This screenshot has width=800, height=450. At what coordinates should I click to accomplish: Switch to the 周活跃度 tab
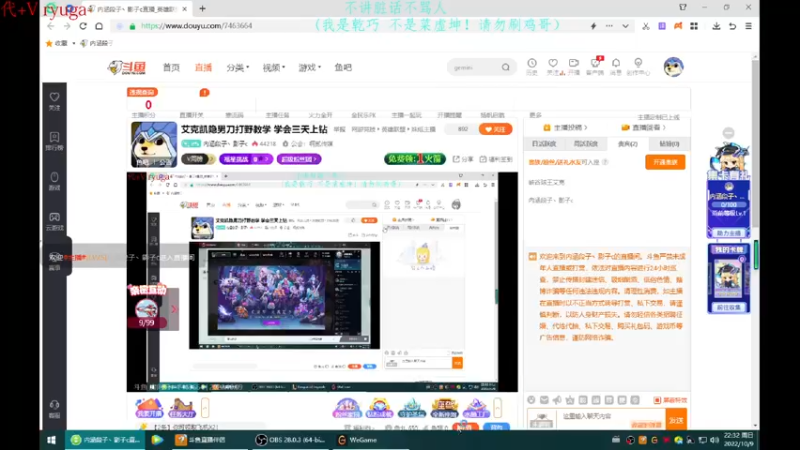point(586,144)
